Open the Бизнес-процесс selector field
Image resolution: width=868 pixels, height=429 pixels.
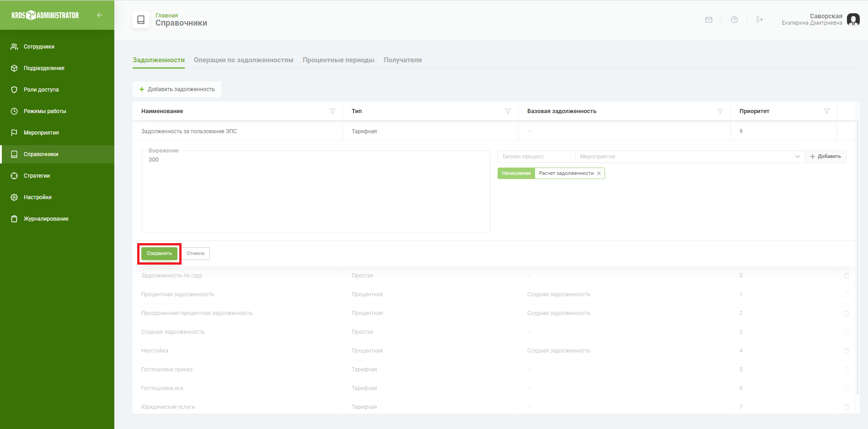pos(536,157)
